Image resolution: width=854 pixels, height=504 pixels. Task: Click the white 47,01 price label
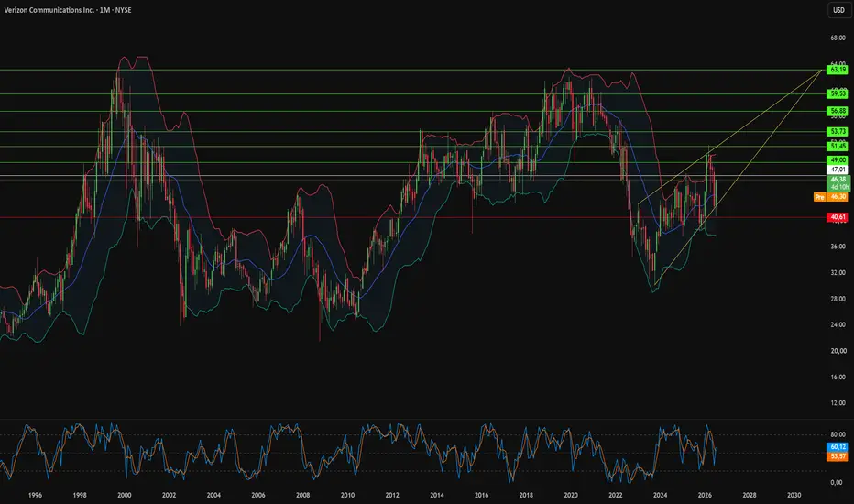coord(838,170)
